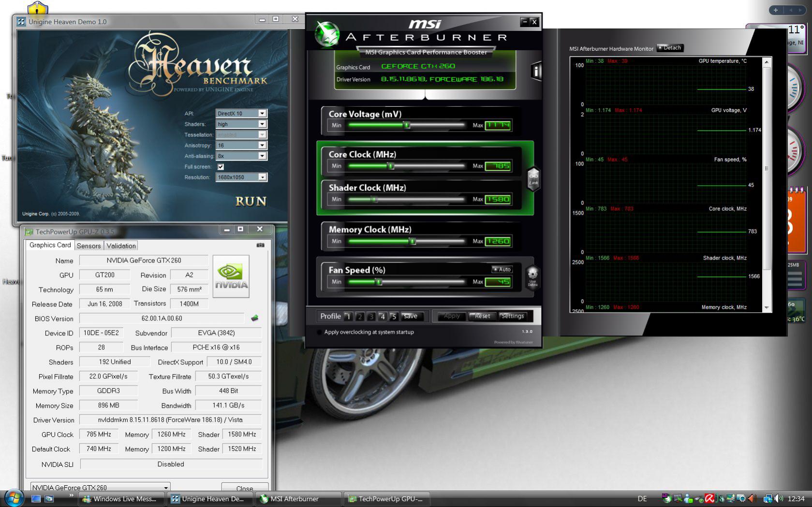The width and height of the screenshot is (812, 507).
Task: Click the MSI Afterburner jet logo icon
Action: [327, 34]
